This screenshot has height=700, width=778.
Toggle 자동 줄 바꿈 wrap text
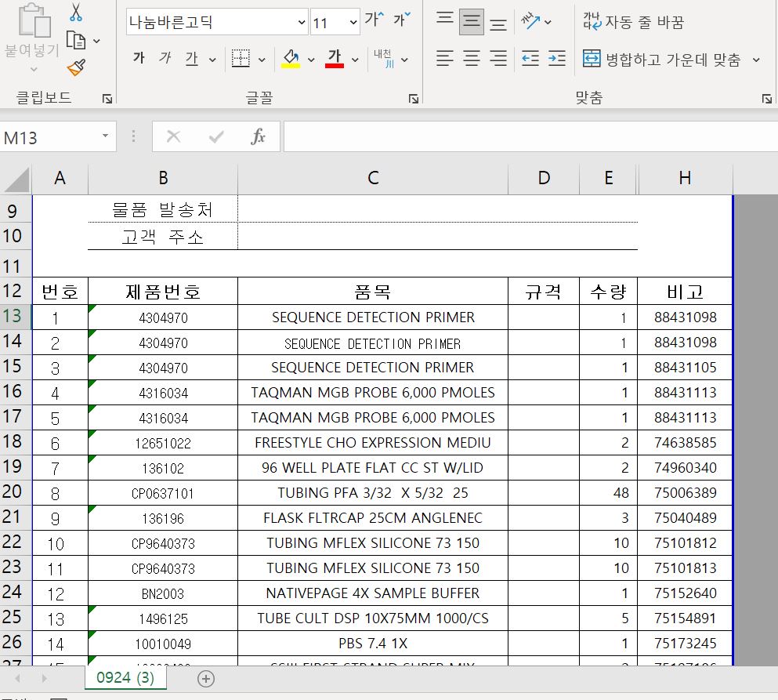coord(633,22)
